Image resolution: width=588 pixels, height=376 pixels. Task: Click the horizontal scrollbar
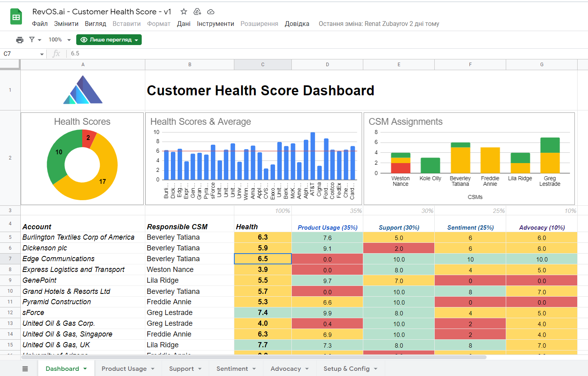pos(253,357)
